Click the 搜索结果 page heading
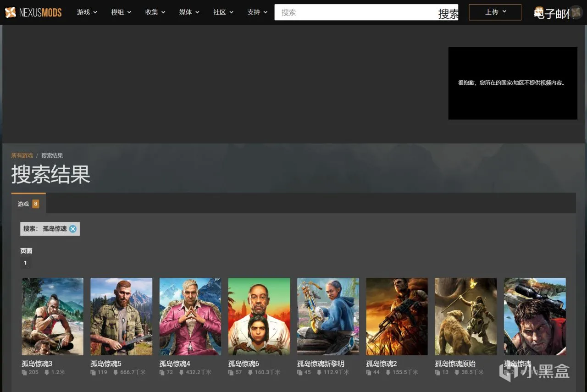 (51, 175)
